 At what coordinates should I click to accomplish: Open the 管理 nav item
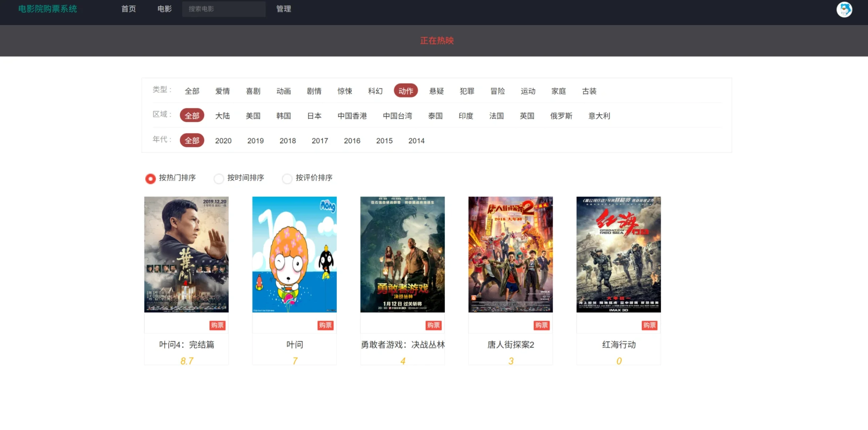[x=284, y=9]
